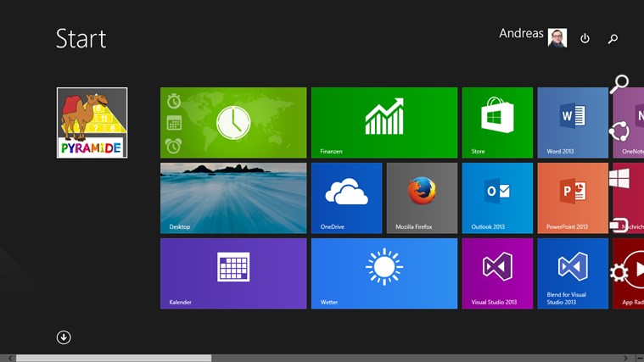
Task: Open the OneDrive tile
Action: tap(347, 198)
